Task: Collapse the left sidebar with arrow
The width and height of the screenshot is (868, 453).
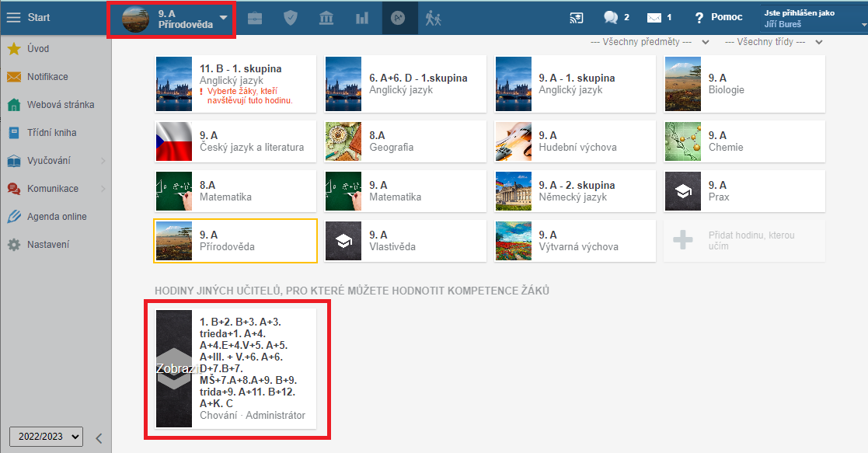Action: click(99, 437)
